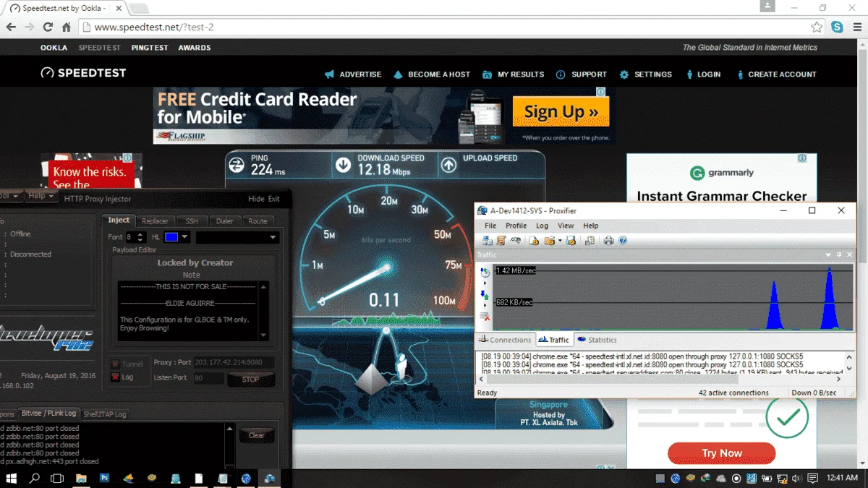Image resolution: width=868 pixels, height=488 pixels.
Task: Click Proxifier Open Profile toolbar icon
Action: [550, 241]
